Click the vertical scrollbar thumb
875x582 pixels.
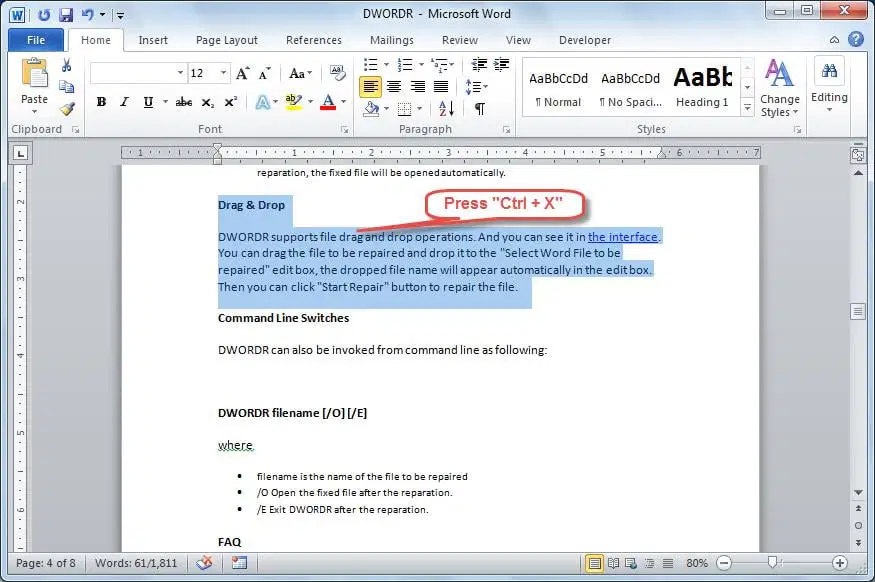858,311
